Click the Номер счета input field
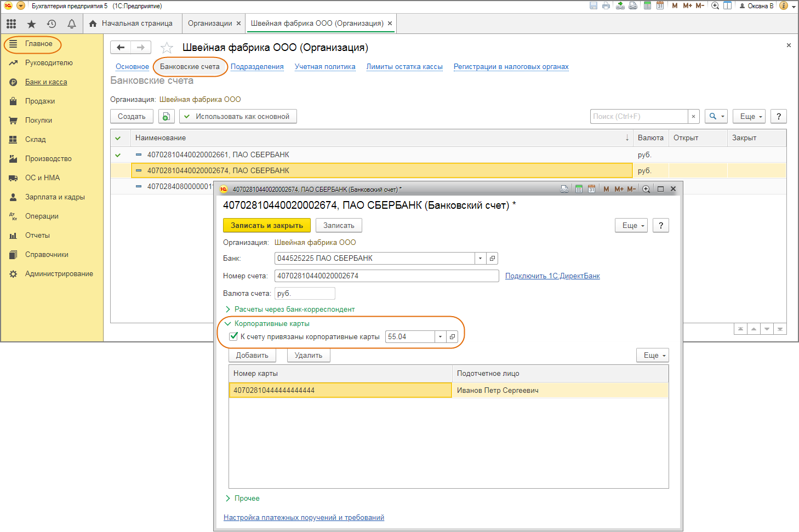 click(x=386, y=276)
